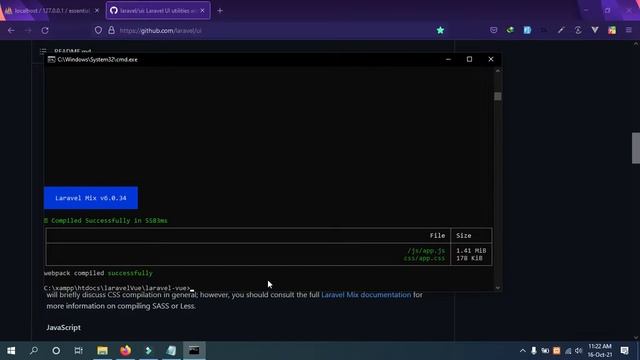Click the /js/app.js file entry
This screenshot has height=360, width=640.
(426, 251)
